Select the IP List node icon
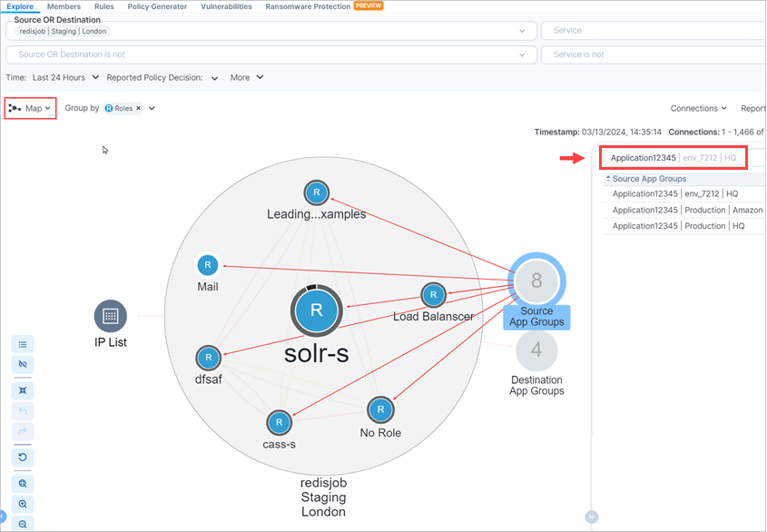Image resolution: width=767 pixels, height=532 pixels. pyautogui.click(x=111, y=316)
